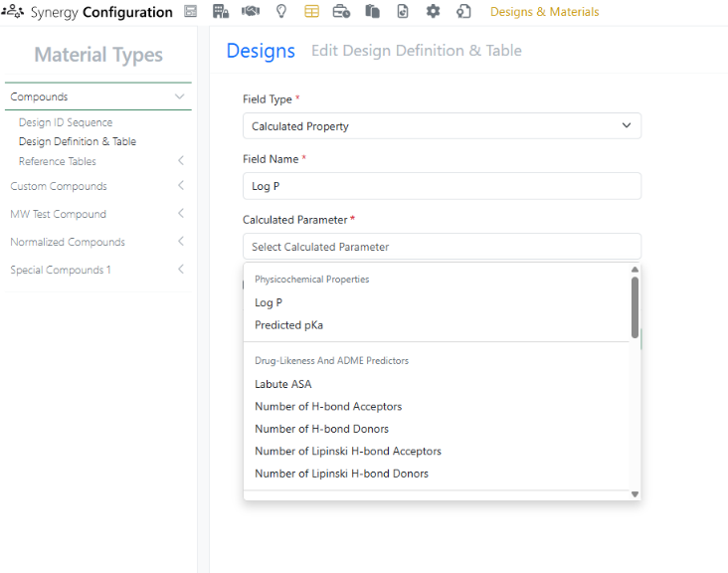Select Design Definition & Table item
Image resolution: width=728 pixels, height=573 pixels.
click(x=77, y=141)
